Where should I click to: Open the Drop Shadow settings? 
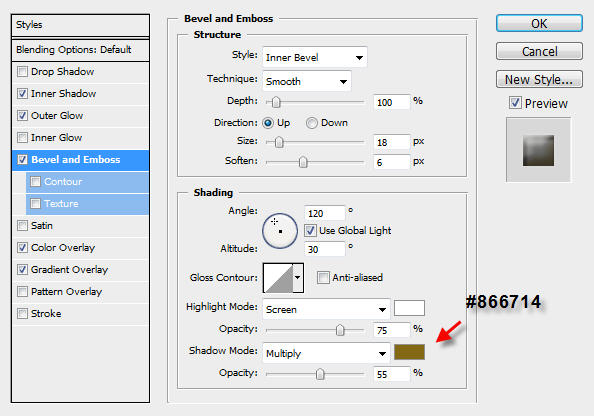pyautogui.click(x=63, y=71)
